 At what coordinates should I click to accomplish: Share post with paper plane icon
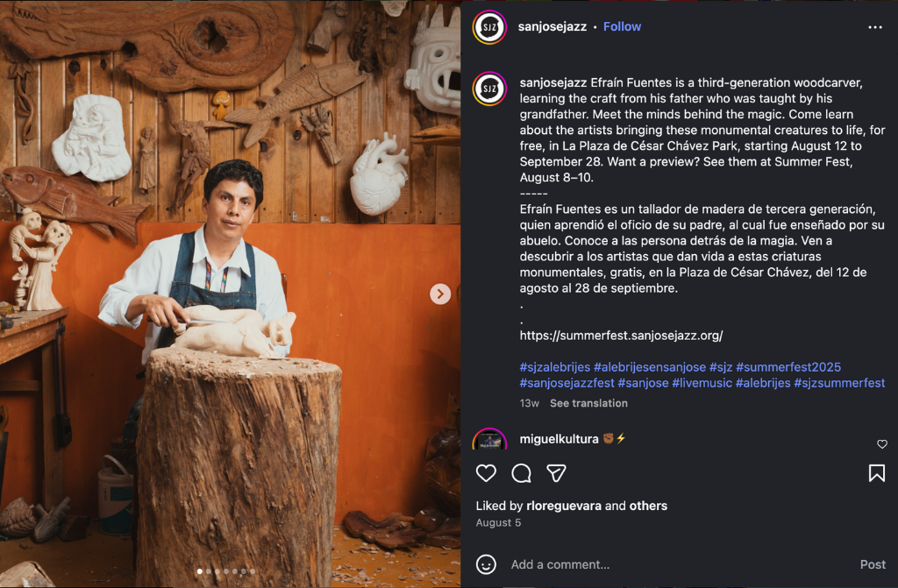pos(556,473)
